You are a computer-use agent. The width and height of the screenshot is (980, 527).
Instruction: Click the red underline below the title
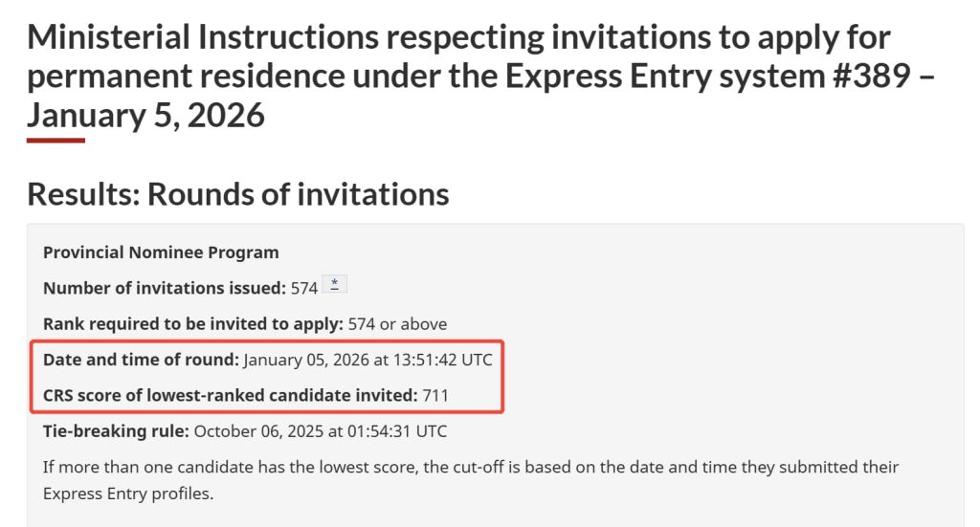pos(56,141)
